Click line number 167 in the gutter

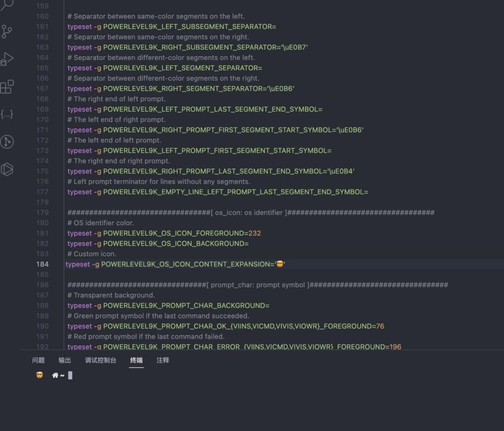[x=42, y=89]
